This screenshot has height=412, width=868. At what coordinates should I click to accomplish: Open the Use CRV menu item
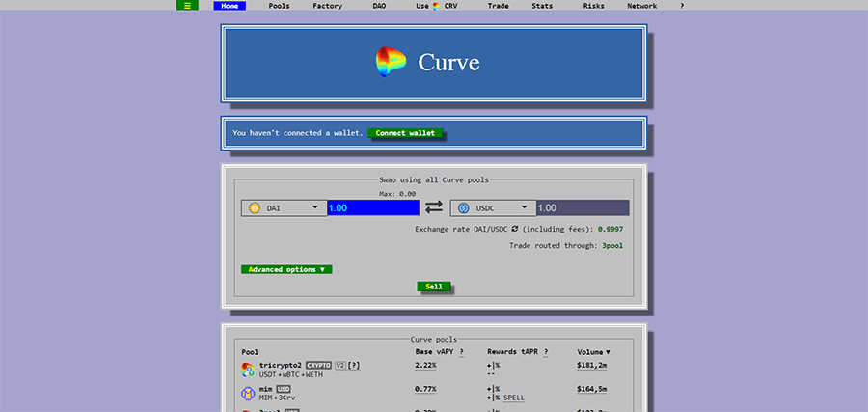[437, 6]
